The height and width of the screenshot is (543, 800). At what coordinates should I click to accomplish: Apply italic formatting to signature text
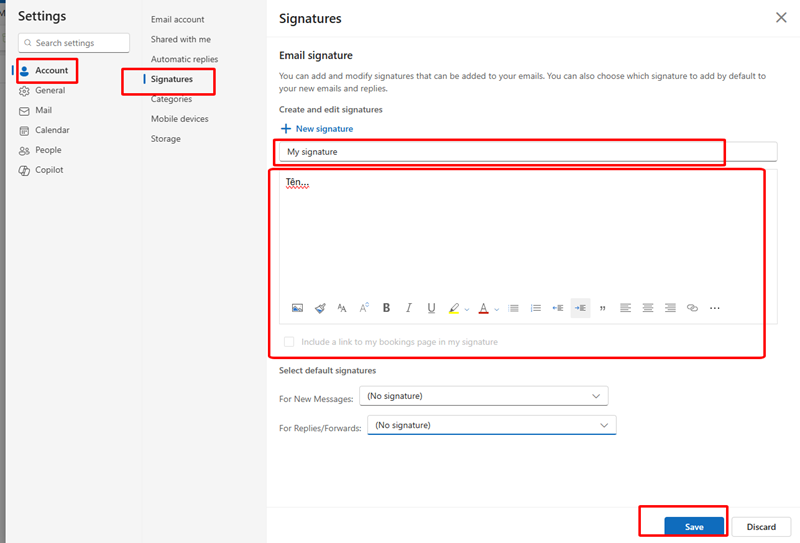click(408, 308)
